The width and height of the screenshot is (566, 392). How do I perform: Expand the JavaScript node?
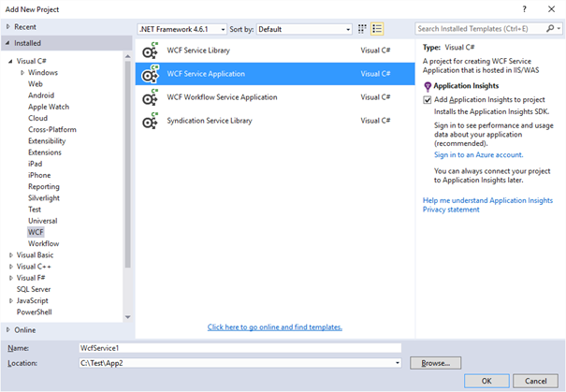(x=11, y=300)
